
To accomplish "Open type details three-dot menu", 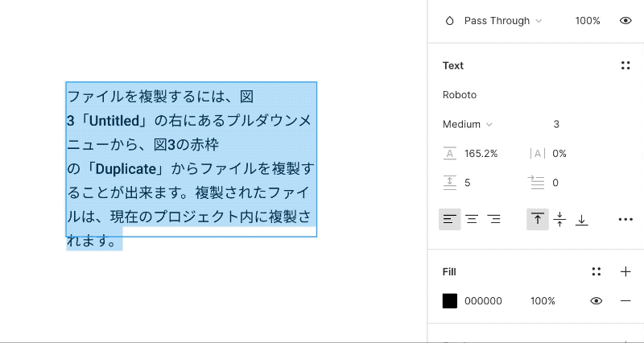I will [625, 219].
